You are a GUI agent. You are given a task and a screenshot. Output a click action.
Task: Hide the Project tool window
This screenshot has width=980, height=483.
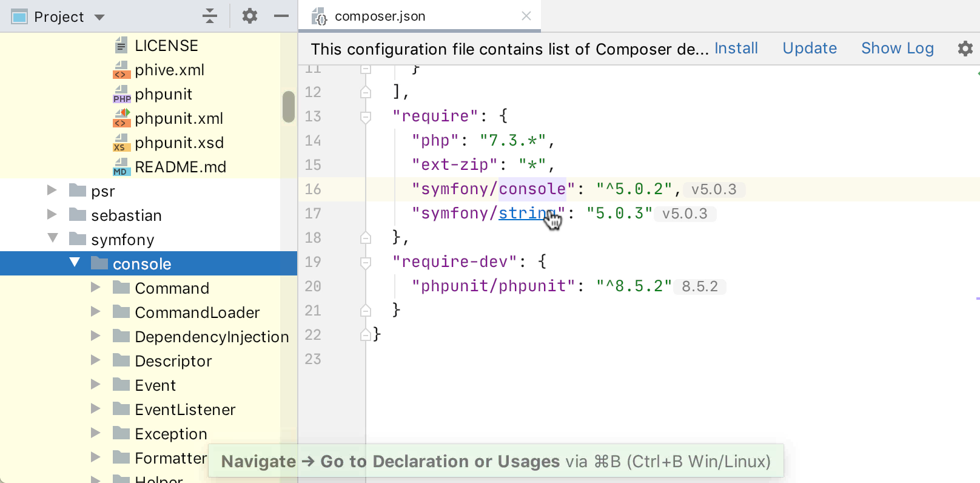(281, 16)
